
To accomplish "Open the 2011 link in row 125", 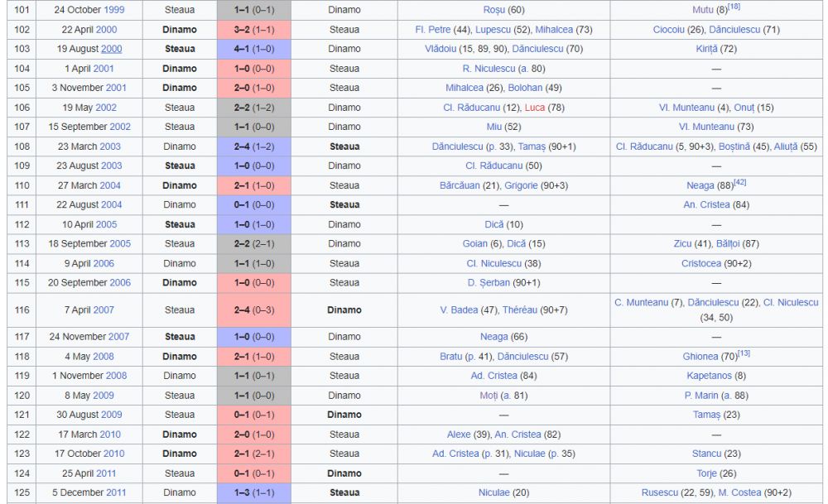I will (x=116, y=493).
